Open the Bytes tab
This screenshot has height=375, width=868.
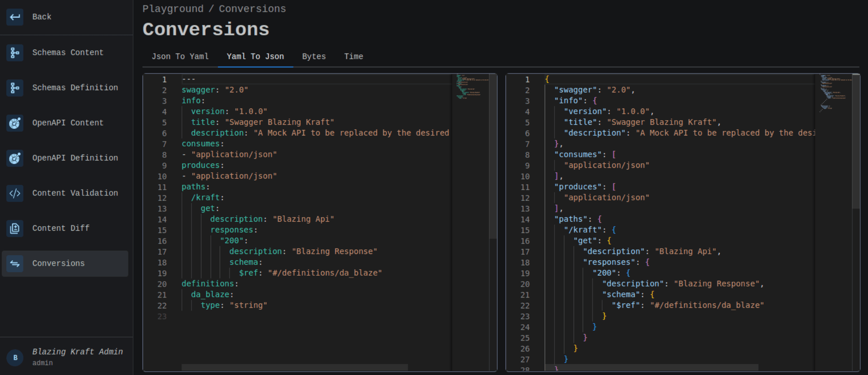coord(314,57)
